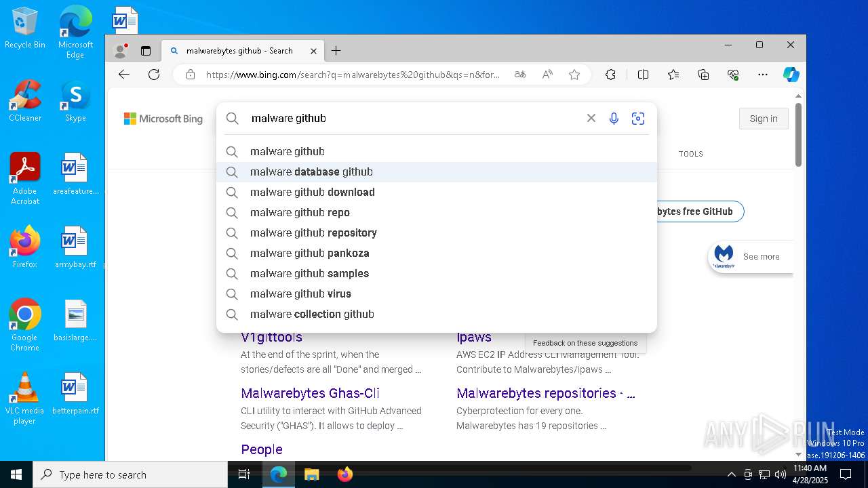Viewport: 868px width, 488px height.
Task: Open the tab actions menu icon
Action: coord(145,51)
